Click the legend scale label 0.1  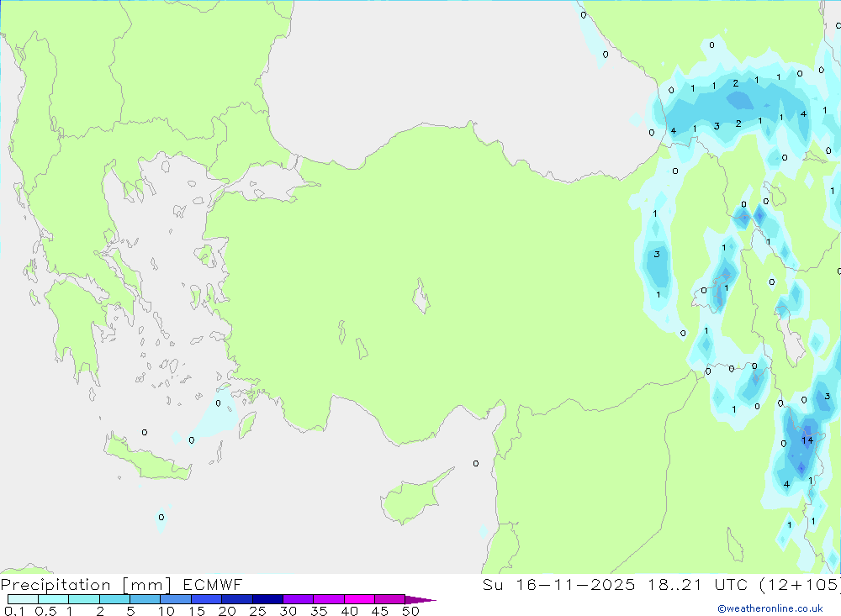tap(14, 611)
